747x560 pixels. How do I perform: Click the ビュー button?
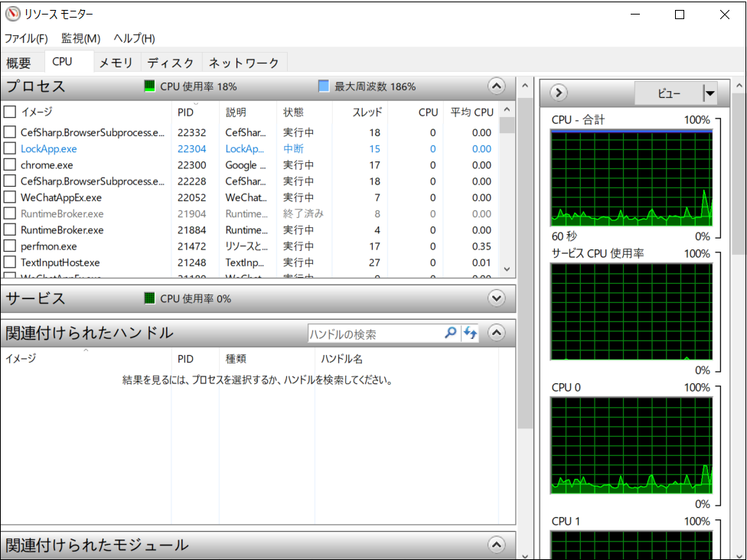[668, 93]
